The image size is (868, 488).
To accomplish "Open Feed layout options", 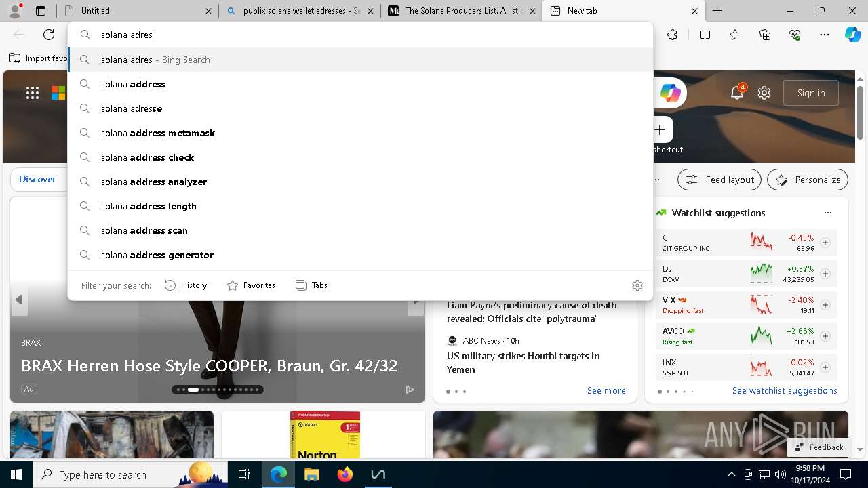I will (x=719, y=180).
